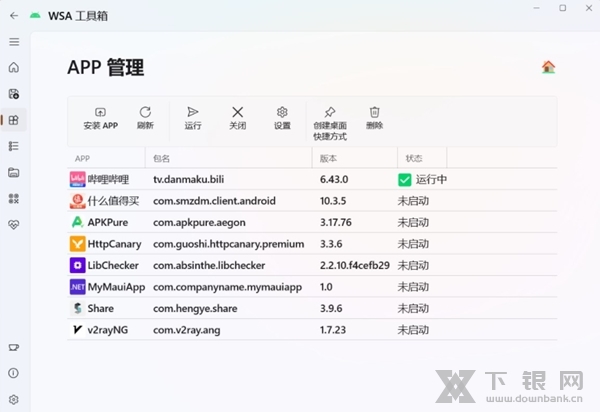
Task: Click package com.guoshi.httpcanary.premium
Action: pyautogui.click(x=229, y=244)
